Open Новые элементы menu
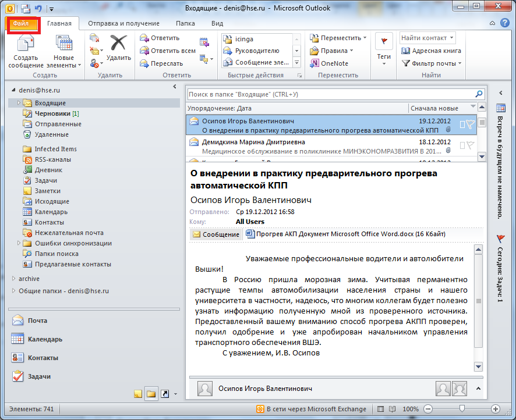 click(64, 51)
